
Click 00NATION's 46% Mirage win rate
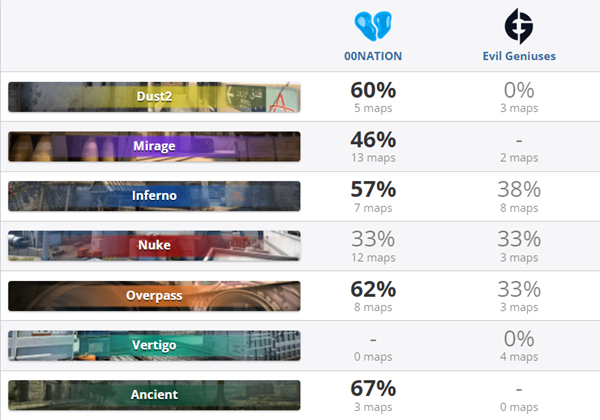click(373, 140)
